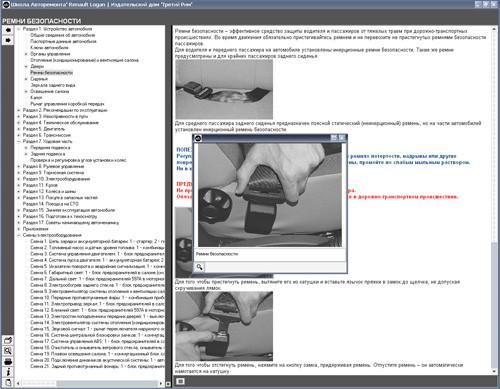
Task: Close the seat belt image popup window
Action: [x=342, y=138]
